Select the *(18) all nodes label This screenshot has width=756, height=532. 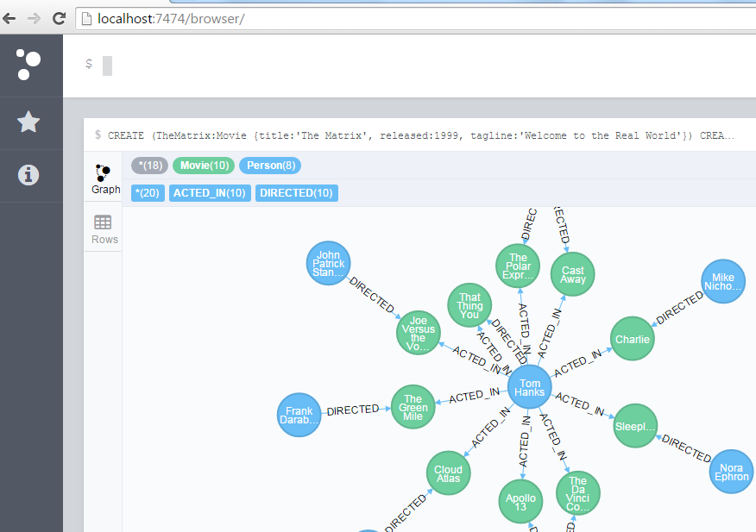[150, 166]
